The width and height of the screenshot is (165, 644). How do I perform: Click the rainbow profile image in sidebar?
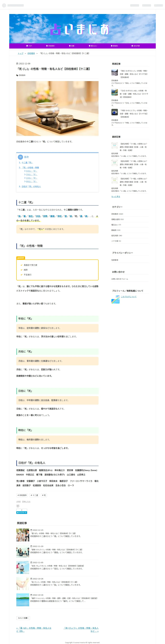[x=115, y=299]
